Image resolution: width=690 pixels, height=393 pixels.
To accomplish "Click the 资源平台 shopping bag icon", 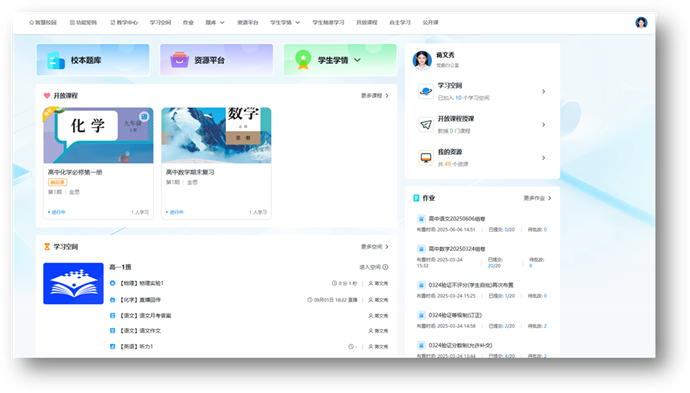I will [x=180, y=60].
